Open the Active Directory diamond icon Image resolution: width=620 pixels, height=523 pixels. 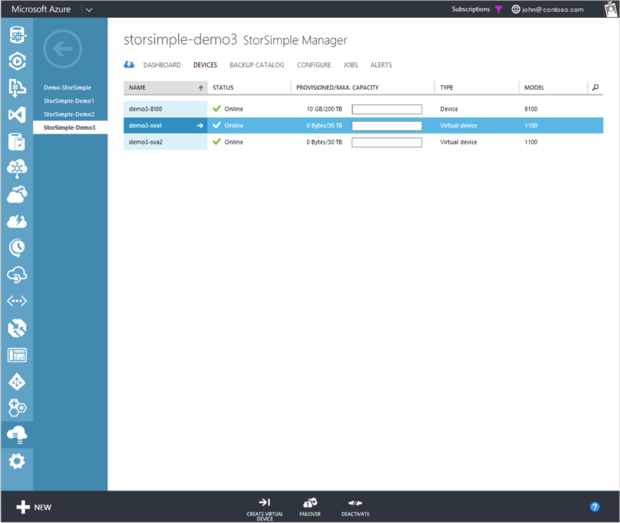[x=17, y=382]
